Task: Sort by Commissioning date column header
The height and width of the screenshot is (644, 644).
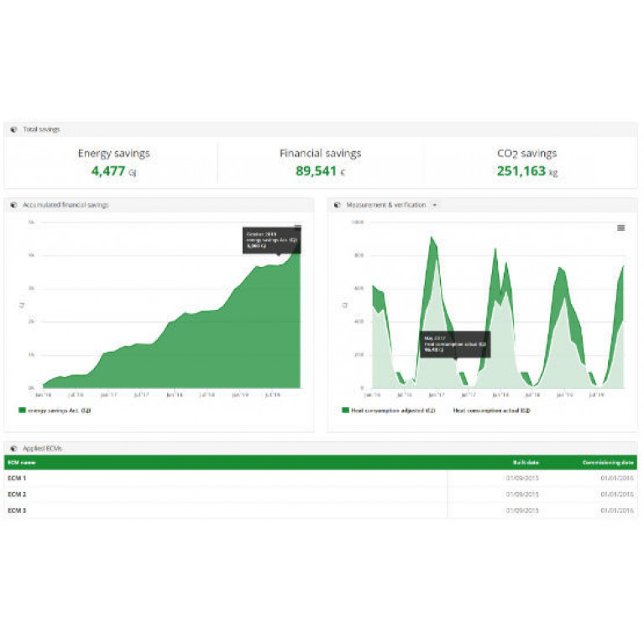Action: pyautogui.click(x=609, y=463)
